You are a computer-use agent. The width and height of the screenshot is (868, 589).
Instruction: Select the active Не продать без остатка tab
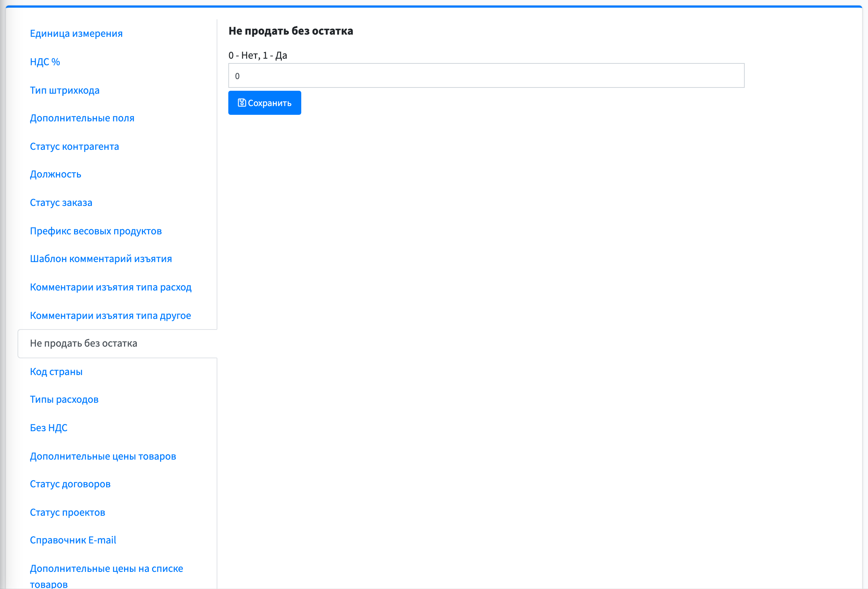(117, 343)
